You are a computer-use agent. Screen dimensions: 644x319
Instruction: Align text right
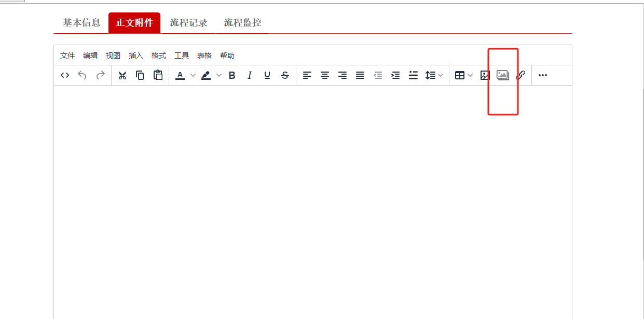[342, 75]
